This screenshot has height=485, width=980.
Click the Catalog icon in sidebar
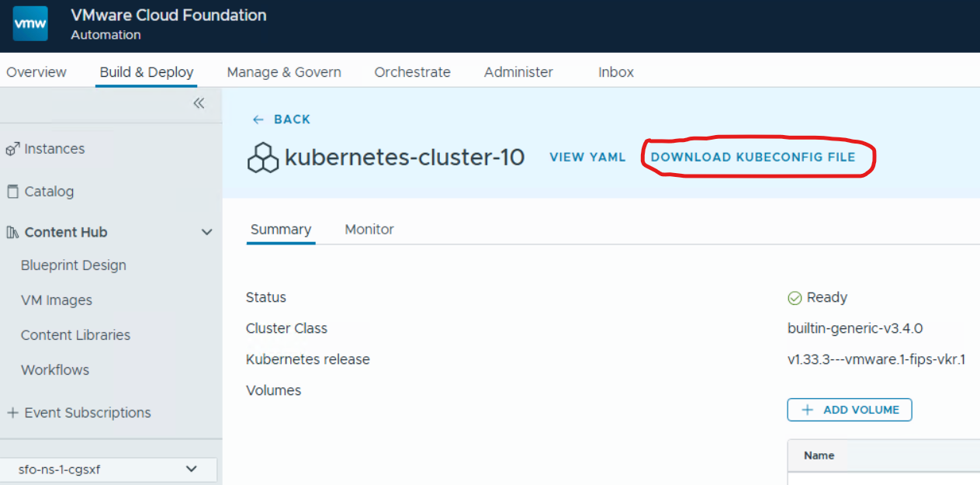12,192
